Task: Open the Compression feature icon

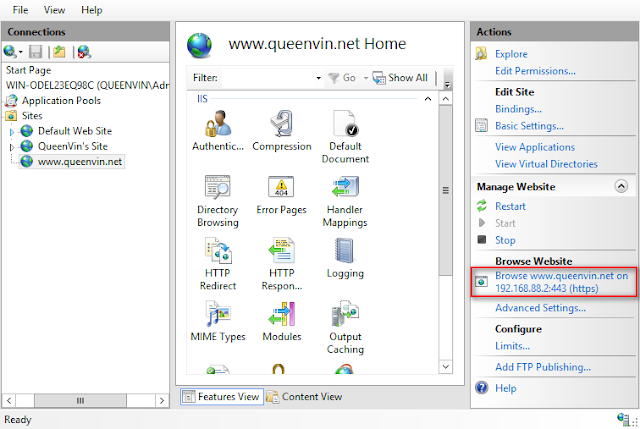Action: click(x=282, y=123)
